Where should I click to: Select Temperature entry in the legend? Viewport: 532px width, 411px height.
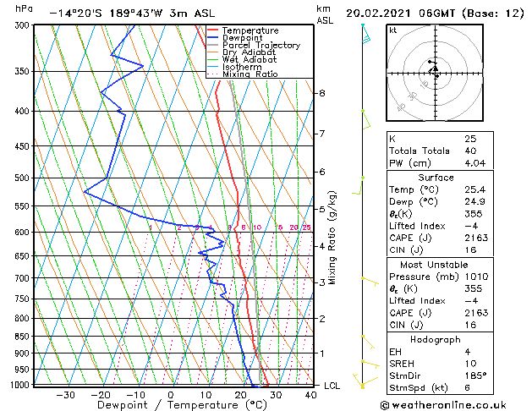coord(250,30)
